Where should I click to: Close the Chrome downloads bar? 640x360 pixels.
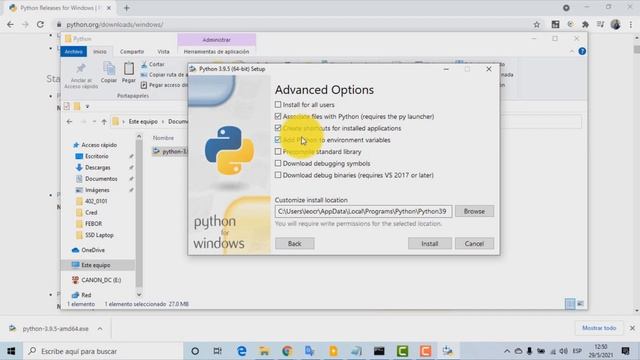(x=632, y=328)
